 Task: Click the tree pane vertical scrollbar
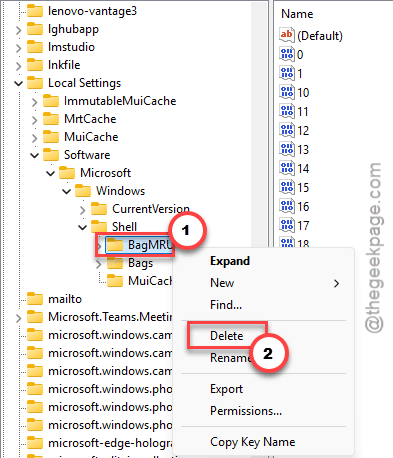(258, 133)
